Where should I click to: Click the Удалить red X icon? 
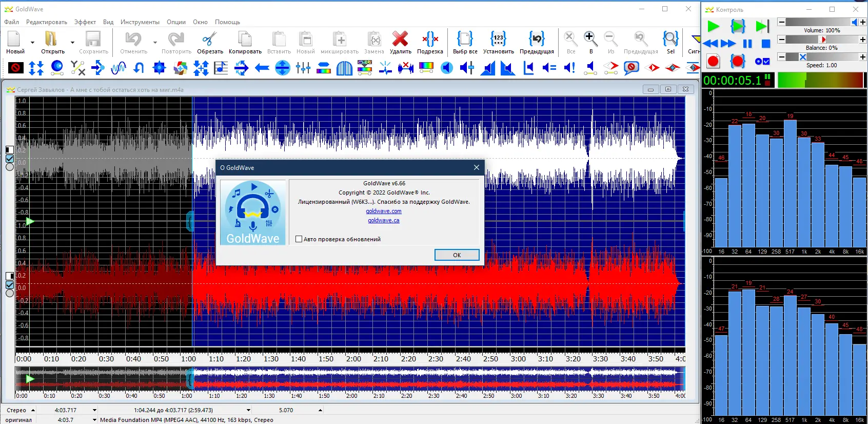400,40
